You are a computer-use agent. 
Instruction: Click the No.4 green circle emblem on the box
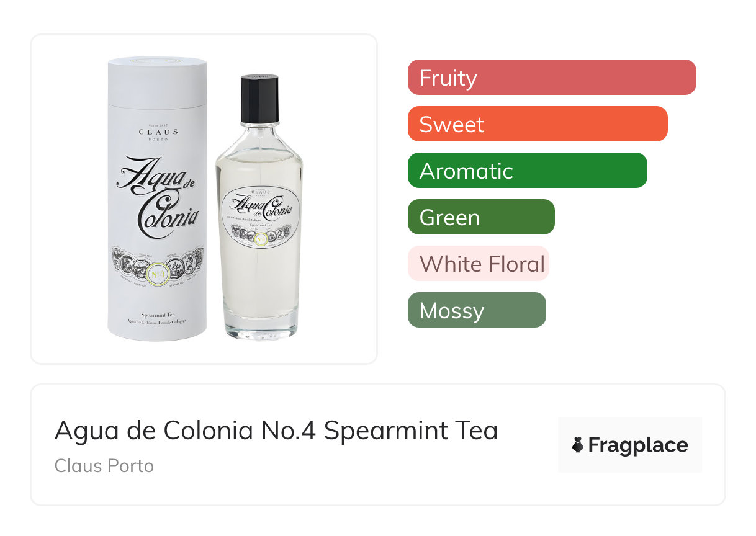click(x=157, y=272)
